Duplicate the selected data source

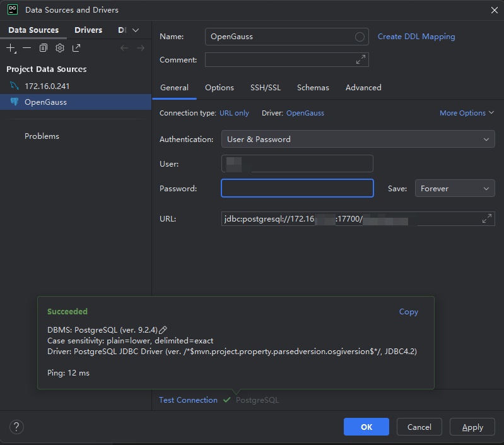pos(43,48)
